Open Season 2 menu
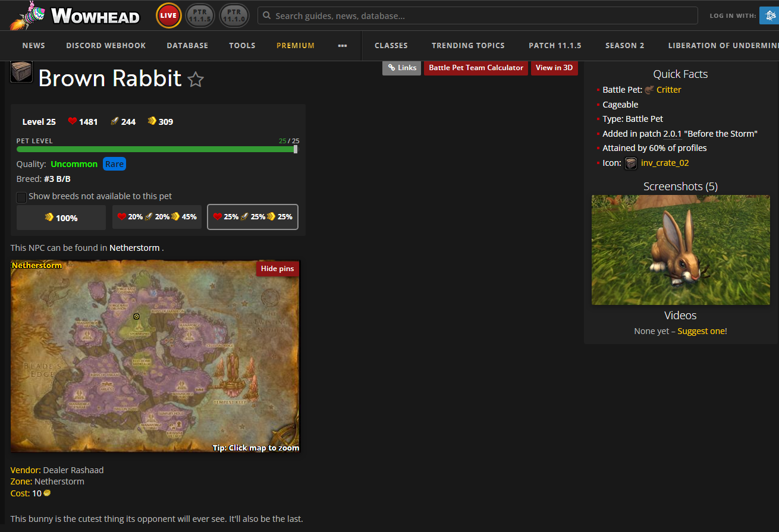 [x=625, y=46]
